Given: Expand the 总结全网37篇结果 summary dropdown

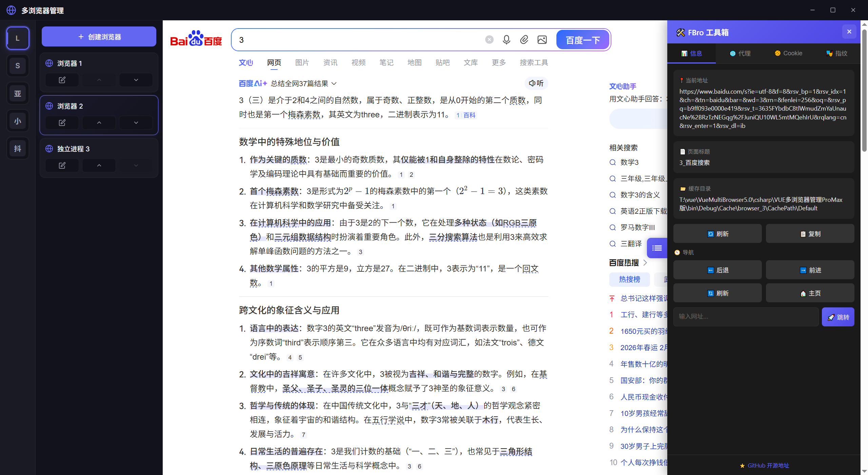Looking at the screenshot, I should coord(334,83).
